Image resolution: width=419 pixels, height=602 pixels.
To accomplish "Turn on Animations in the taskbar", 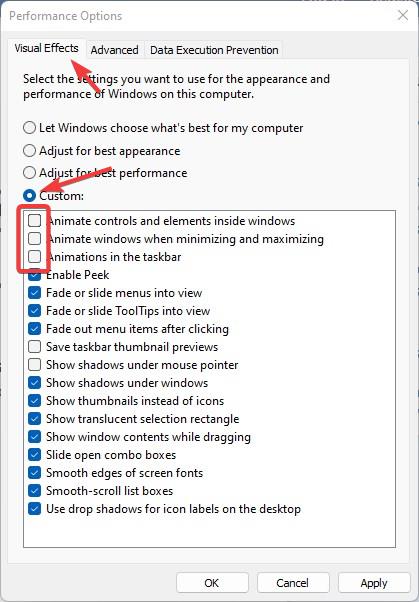I will (35, 256).
